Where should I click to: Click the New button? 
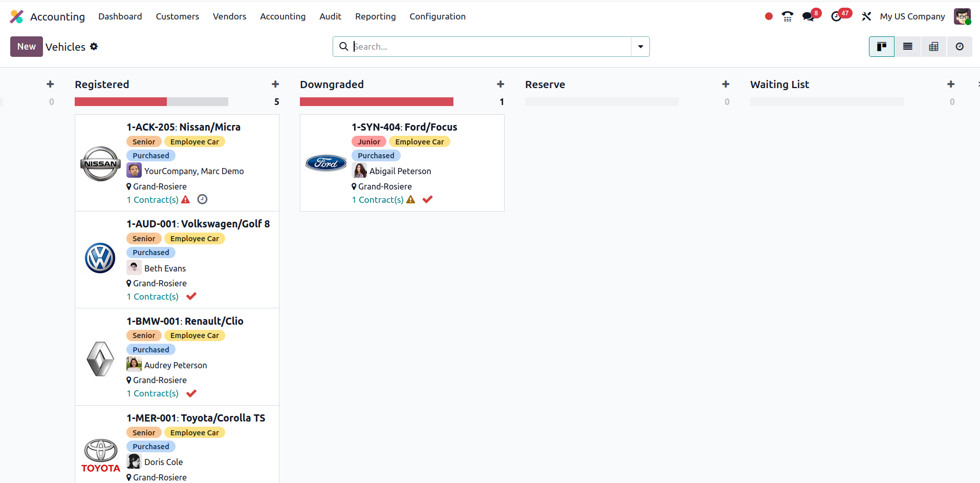pos(26,47)
